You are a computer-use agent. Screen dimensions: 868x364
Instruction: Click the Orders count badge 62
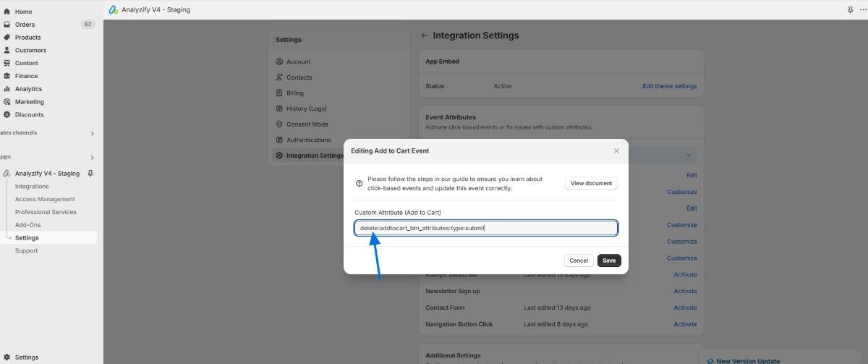coord(88,25)
